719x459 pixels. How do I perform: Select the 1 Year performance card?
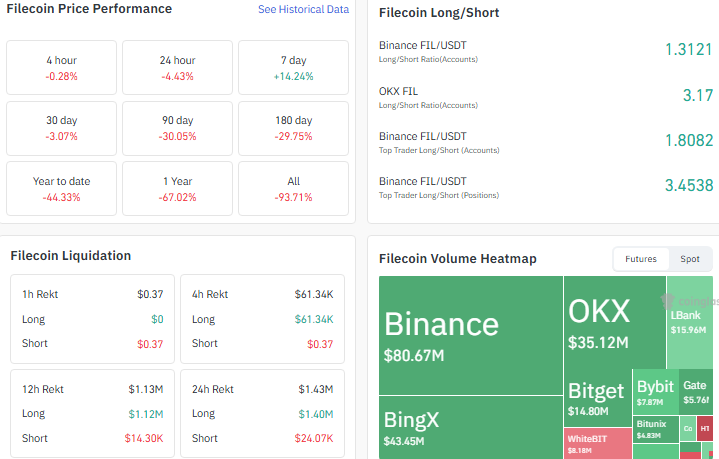click(177, 188)
